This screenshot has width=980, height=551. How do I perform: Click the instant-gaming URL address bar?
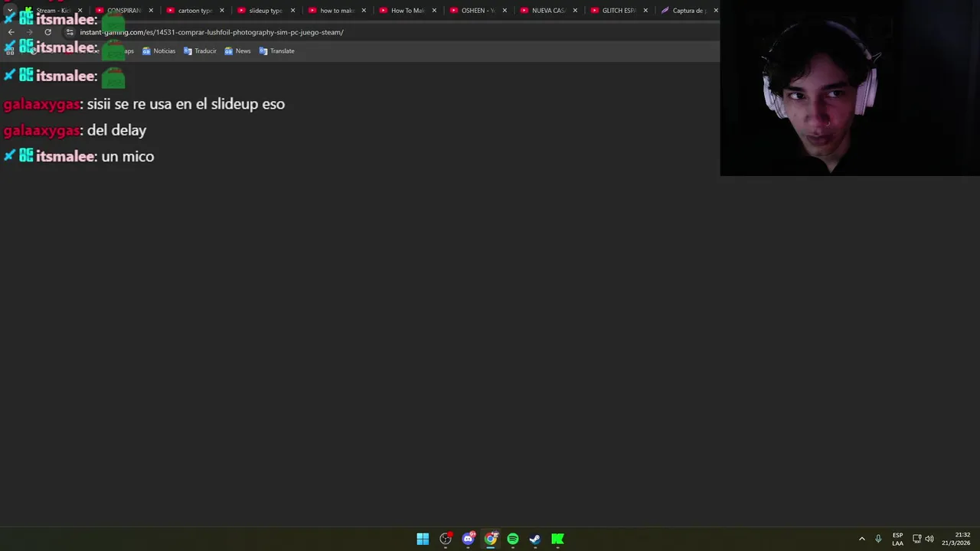tap(211, 32)
